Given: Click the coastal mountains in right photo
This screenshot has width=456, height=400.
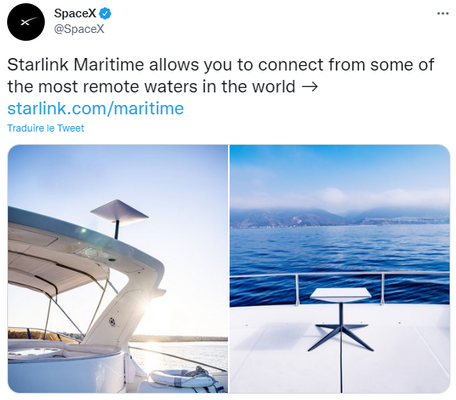Looking at the screenshot, I should click(x=340, y=217).
